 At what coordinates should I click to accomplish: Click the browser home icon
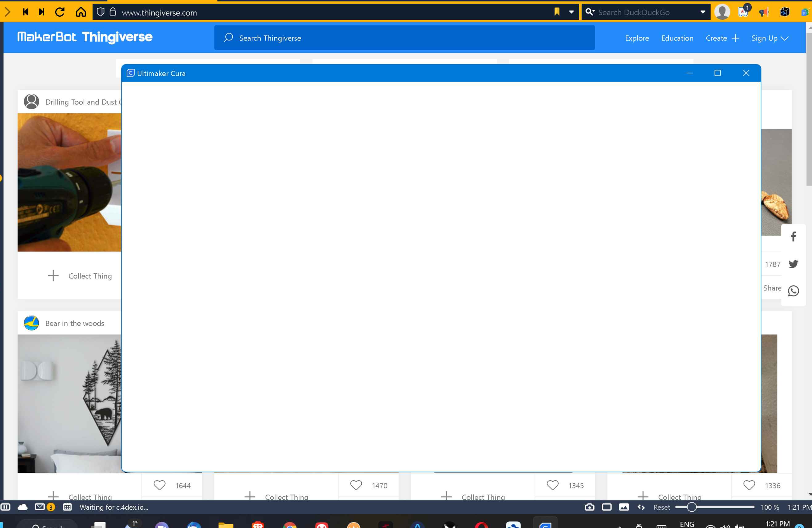pos(81,12)
